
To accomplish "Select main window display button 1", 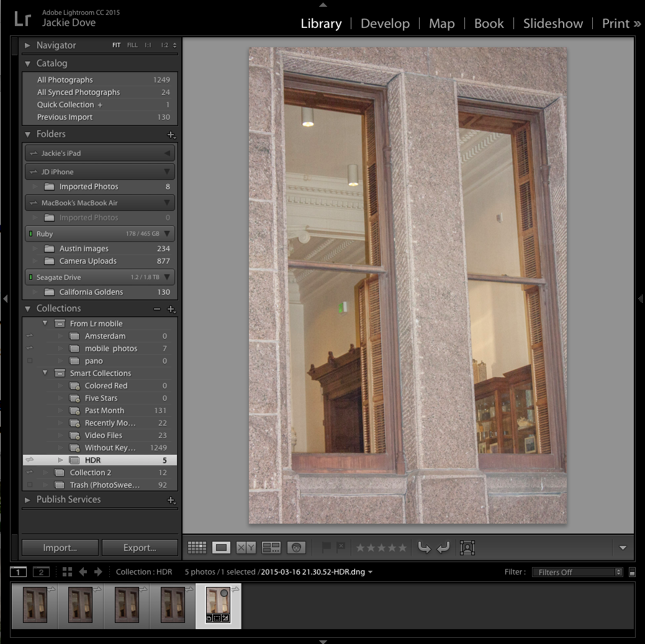I will 18,571.
